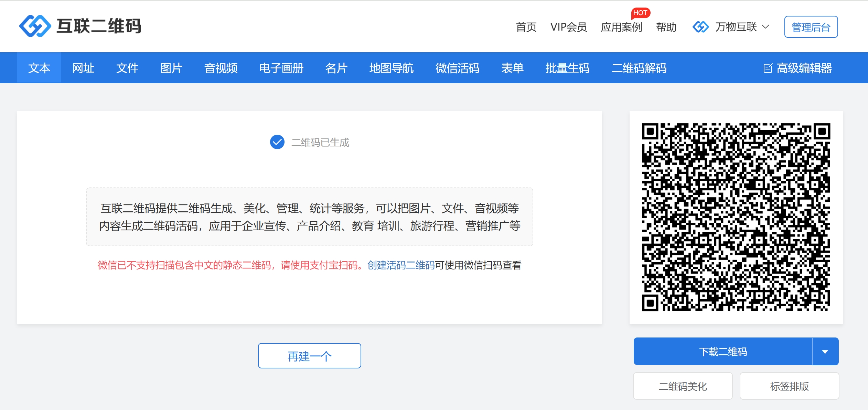Click the 标签排版 button
Image resolution: width=868 pixels, height=410 pixels.
tap(790, 386)
